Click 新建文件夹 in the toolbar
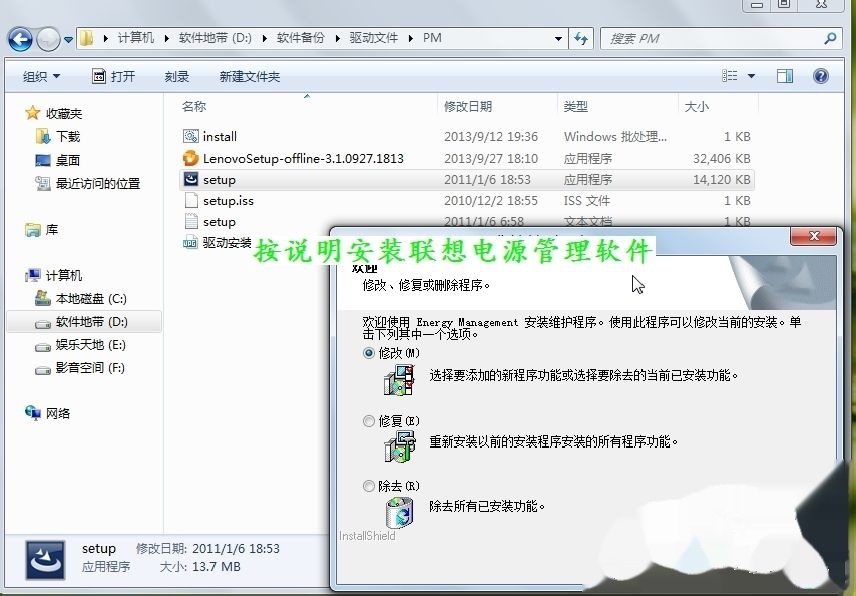The height and width of the screenshot is (596, 856). pyautogui.click(x=249, y=76)
